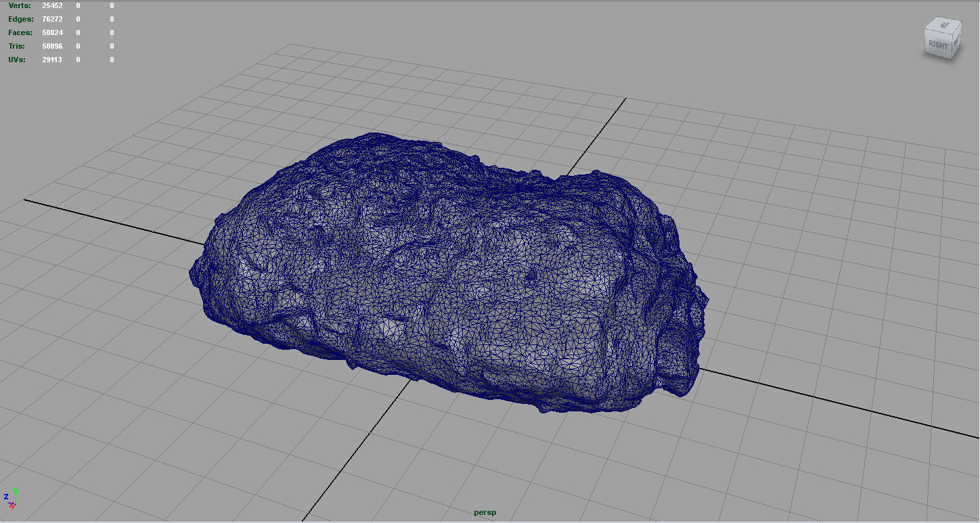This screenshot has width=980, height=523.
Task: Click the XYZ axis indicator gizmo
Action: click(x=11, y=500)
